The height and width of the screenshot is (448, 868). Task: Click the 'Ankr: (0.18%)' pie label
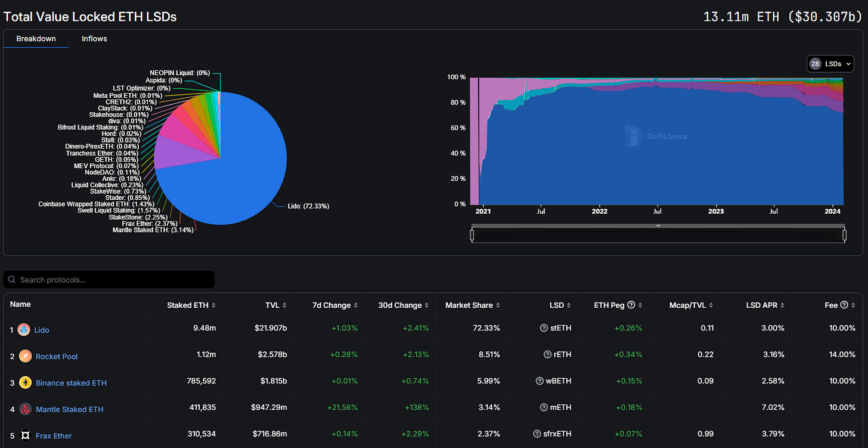[x=122, y=178]
